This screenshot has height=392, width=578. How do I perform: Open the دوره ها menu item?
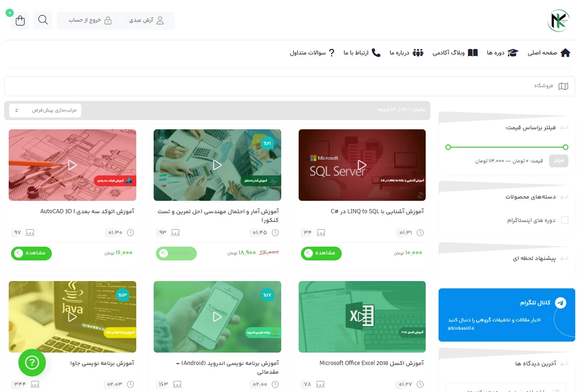[502, 53]
